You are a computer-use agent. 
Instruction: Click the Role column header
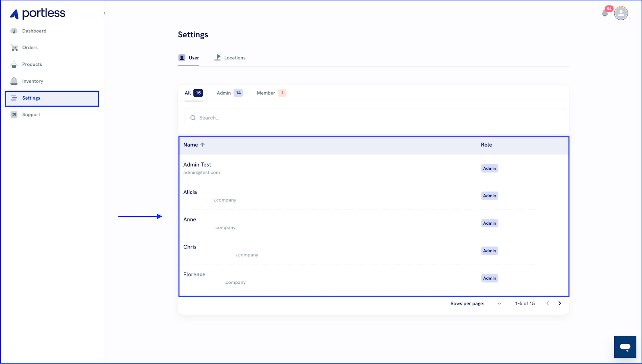(x=486, y=145)
